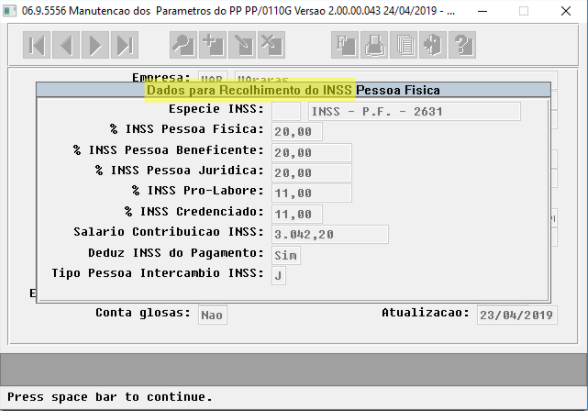Close the Manutencao dos Parametros window

tap(566, 11)
